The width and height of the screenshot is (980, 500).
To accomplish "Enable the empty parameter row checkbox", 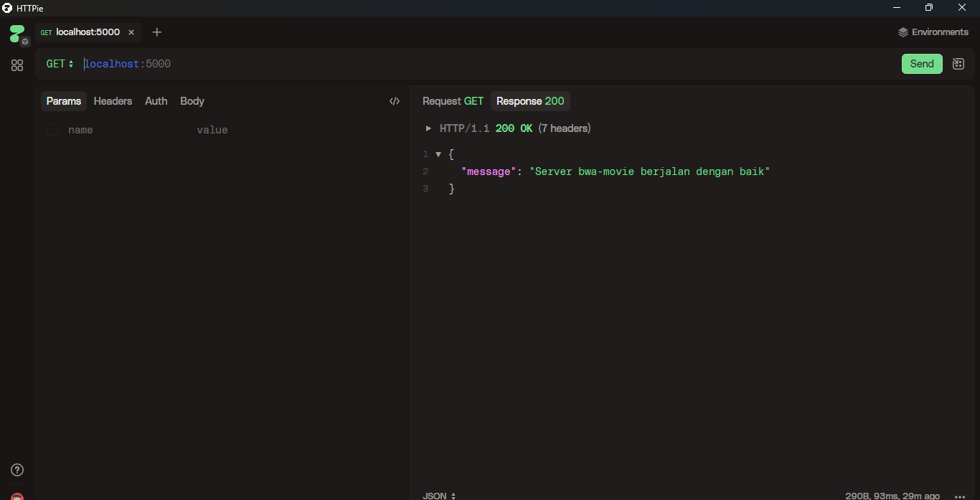I will point(52,130).
